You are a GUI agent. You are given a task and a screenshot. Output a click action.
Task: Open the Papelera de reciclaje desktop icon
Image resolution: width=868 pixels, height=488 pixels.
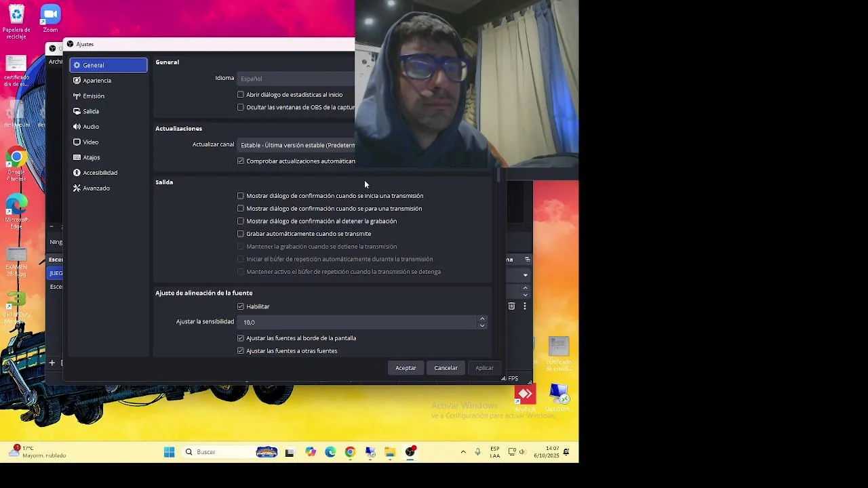[16, 21]
